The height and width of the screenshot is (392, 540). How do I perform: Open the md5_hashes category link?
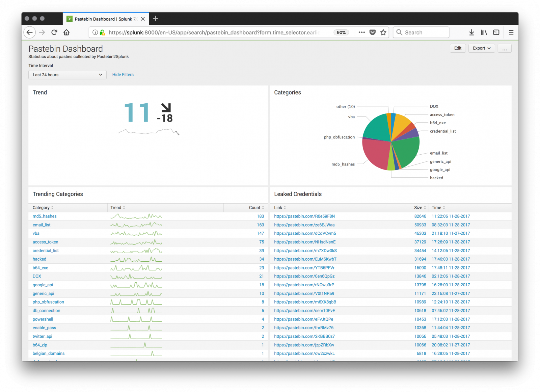tap(45, 216)
